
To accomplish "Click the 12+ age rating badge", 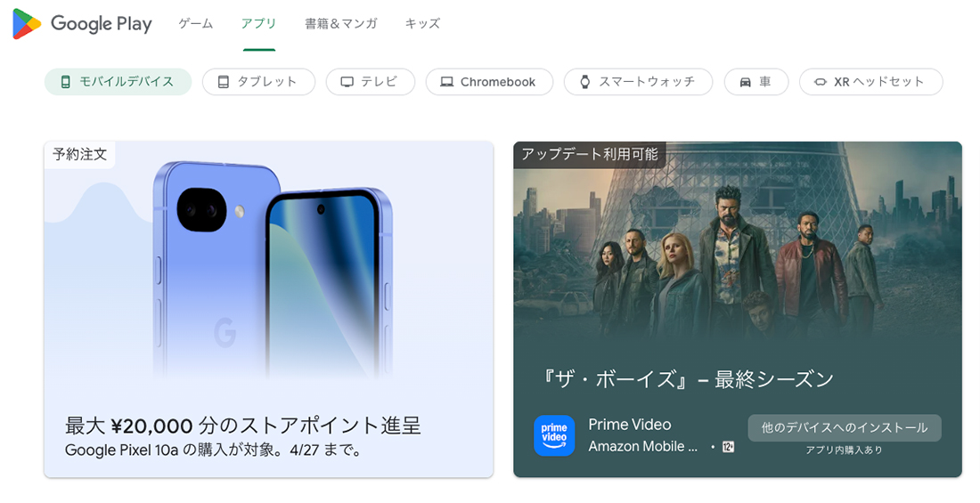I will pyautogui.click(x=728, y=447).
